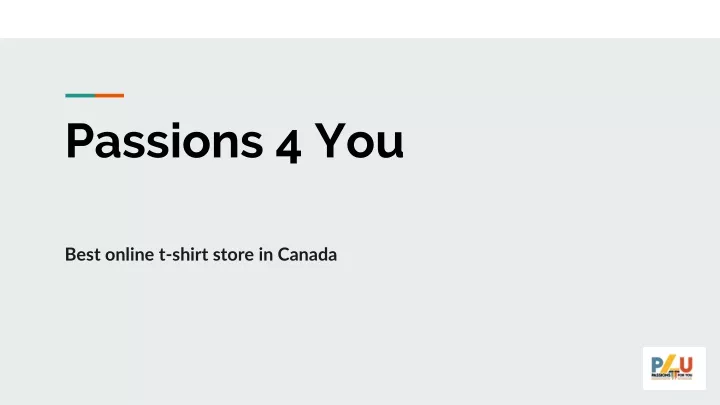720x405 pixels.
Task: Click the small Passions For You logo text
Action: point(672,376)
